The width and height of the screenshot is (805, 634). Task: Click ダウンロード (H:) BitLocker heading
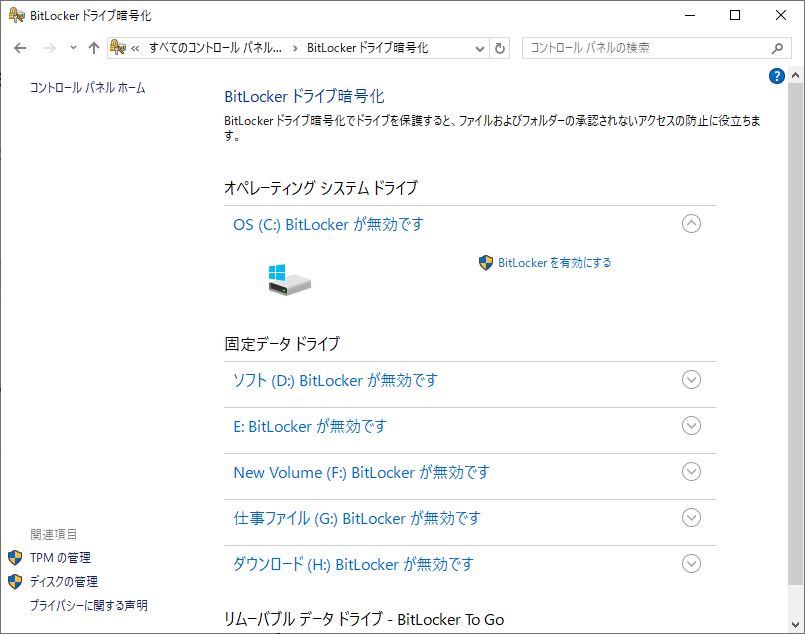pos(353,564)
